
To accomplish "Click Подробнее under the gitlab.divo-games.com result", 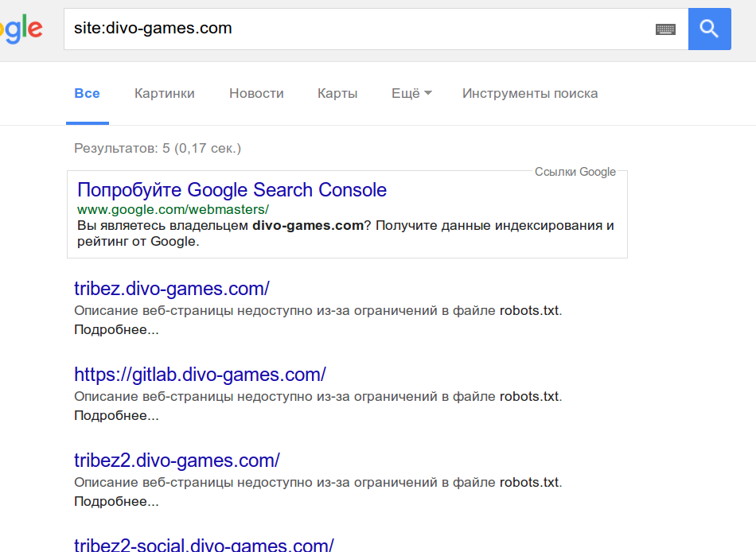I will [x=116, y=415].
